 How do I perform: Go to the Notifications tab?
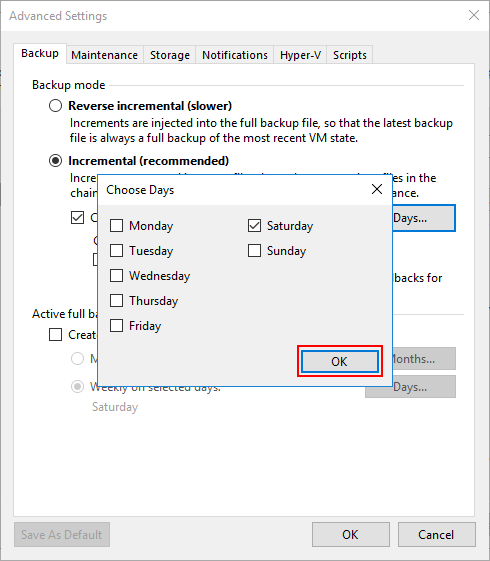[235, 55]
